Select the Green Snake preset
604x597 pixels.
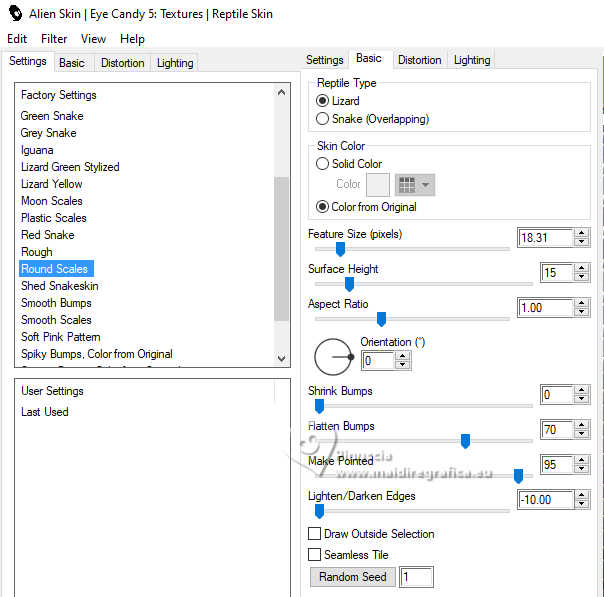tap(52, 116)
